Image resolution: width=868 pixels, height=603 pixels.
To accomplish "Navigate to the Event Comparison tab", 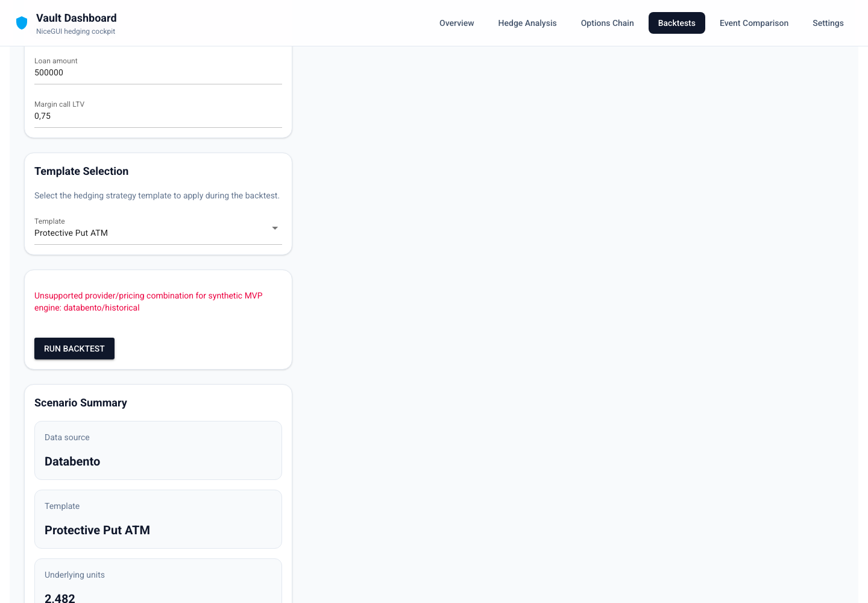I will click(x=753, y=23).
